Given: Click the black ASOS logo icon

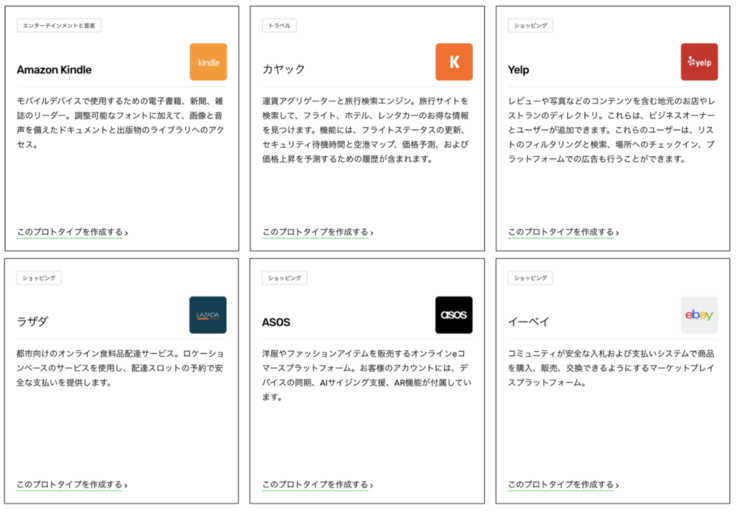Looking at the screenshot, I should (x=453, y=315).
